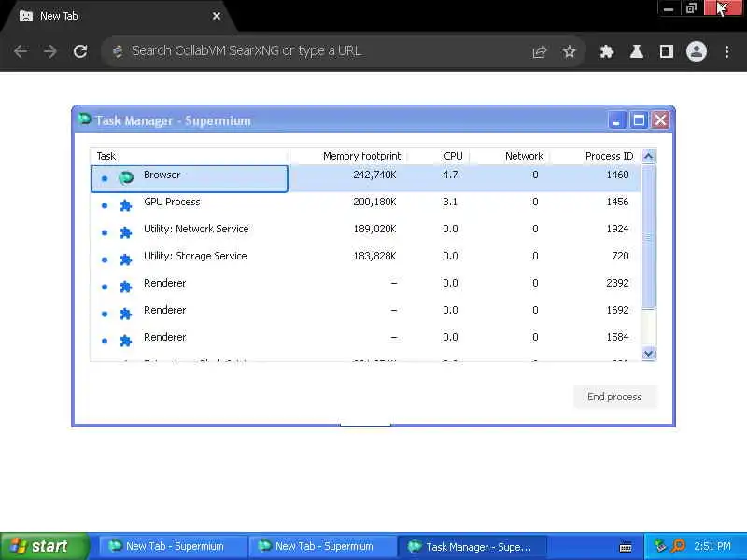This screenshot has width=747, height=560.
Task: Open the Experiments flask icon
Action: pos(637,51)
